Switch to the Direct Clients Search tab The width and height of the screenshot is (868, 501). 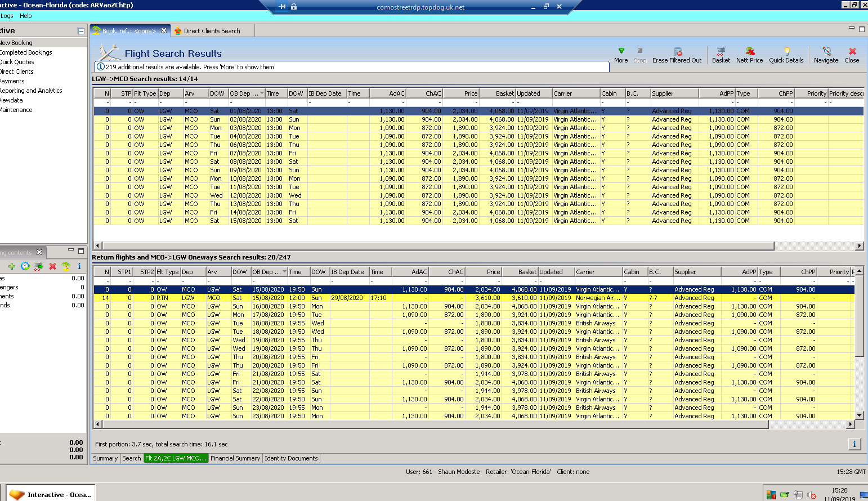coord(212,31)
